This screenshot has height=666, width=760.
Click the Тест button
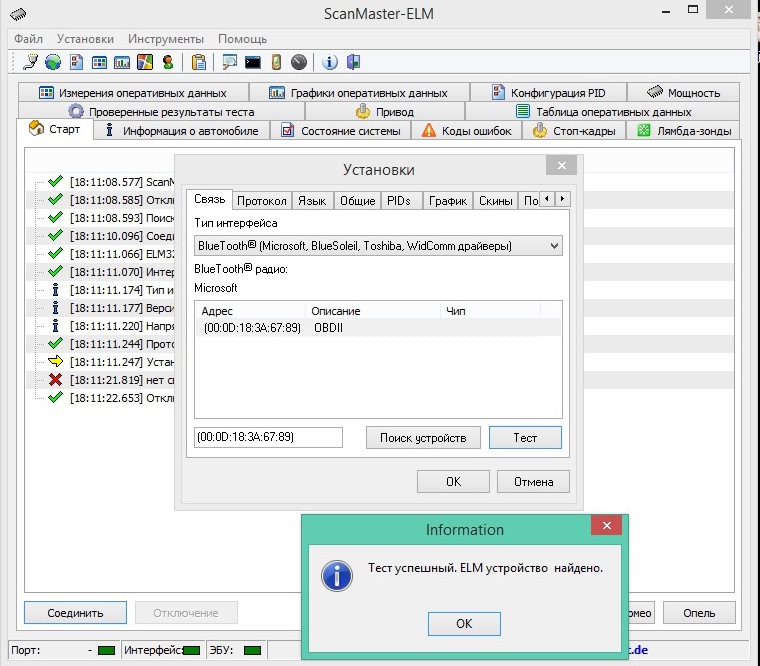tap(525, 438)
